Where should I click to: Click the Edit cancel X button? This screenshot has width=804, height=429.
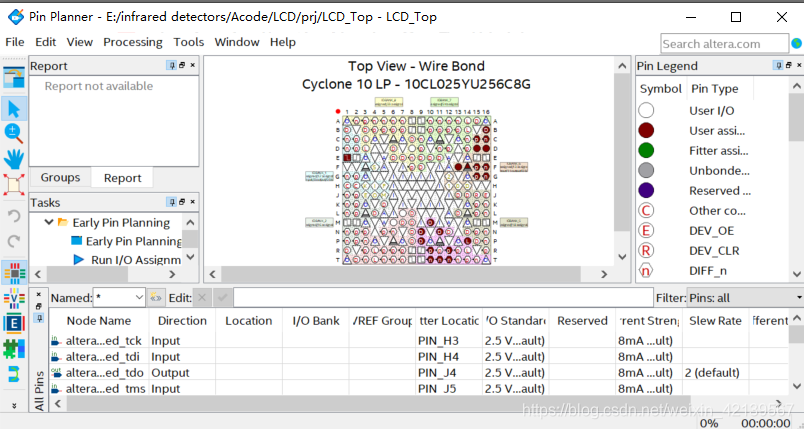click(x=202, y=298)
